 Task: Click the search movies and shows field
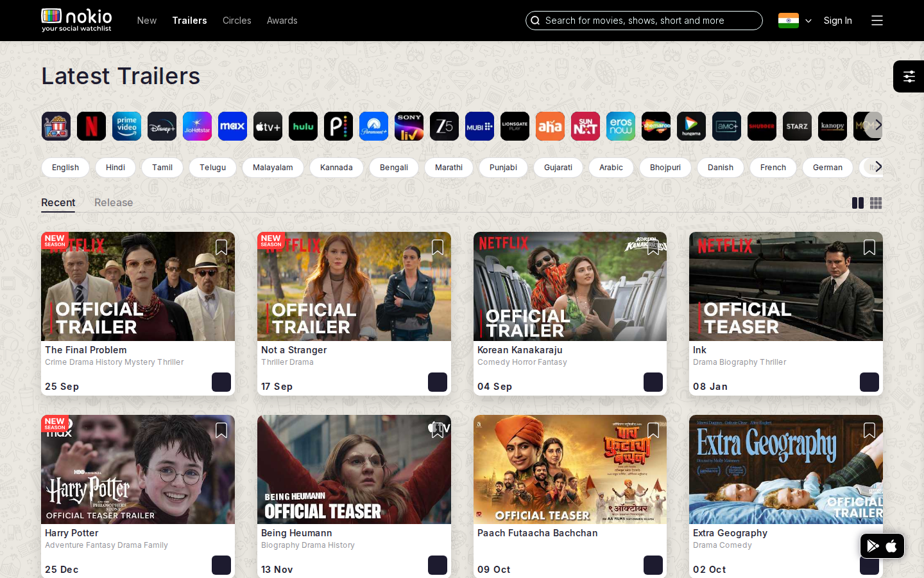(644, 21)
